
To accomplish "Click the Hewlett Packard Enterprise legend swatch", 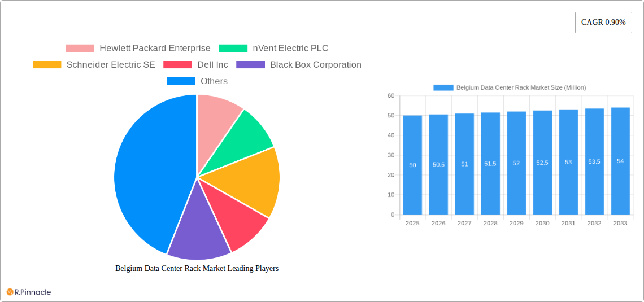I will [80, 49].
